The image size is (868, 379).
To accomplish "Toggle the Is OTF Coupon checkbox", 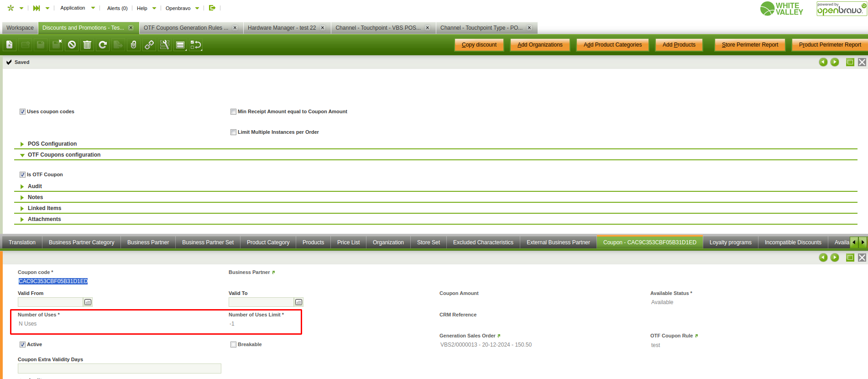I will pos(22,175).
